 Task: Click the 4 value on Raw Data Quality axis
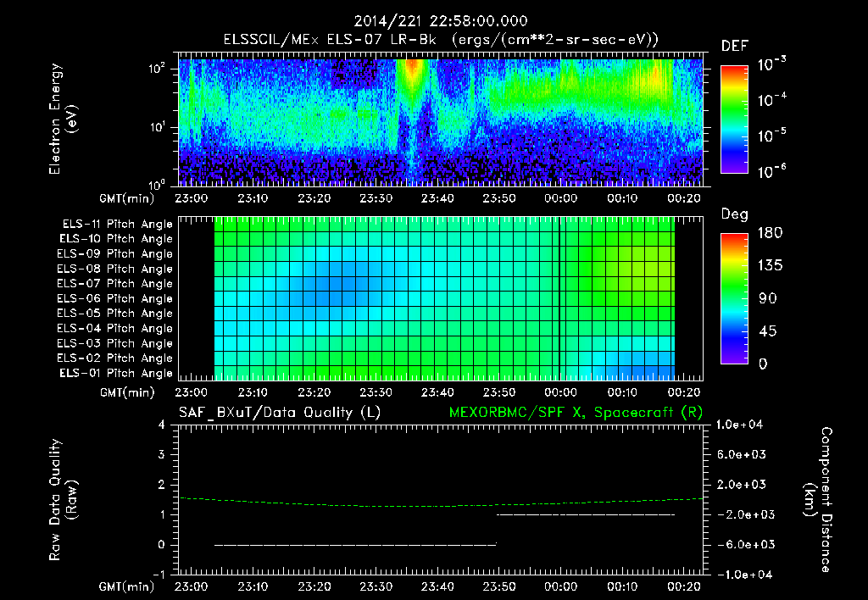click(x=162, y=425)
